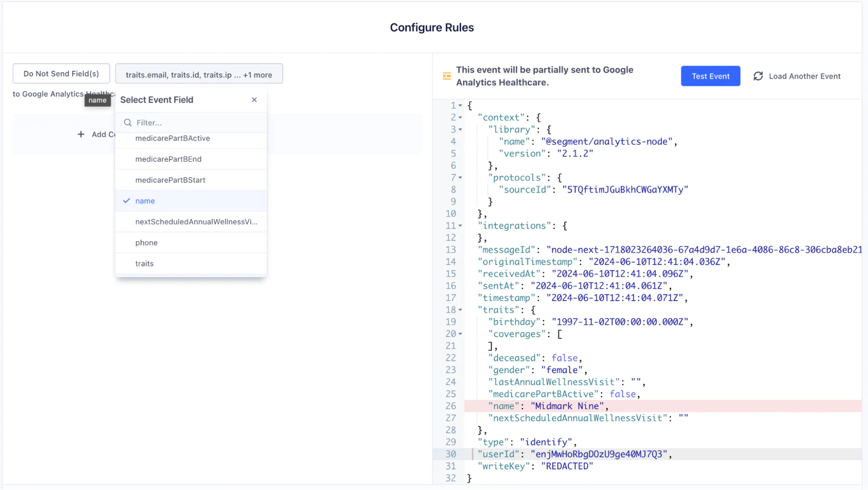
Task: Select phone from the event field list
Action: 146,243
